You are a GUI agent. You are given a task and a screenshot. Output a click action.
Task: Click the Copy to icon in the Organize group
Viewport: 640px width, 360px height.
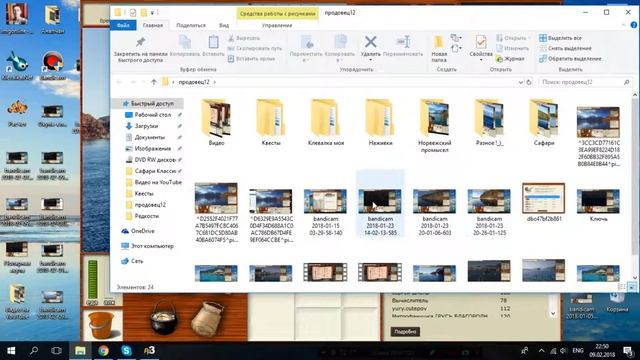340,42
